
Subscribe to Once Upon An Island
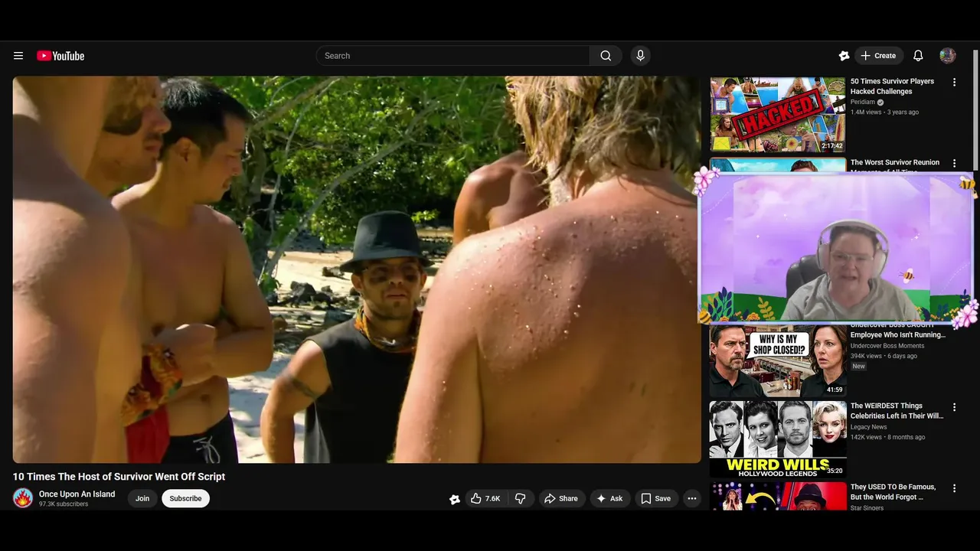point(185,498)
